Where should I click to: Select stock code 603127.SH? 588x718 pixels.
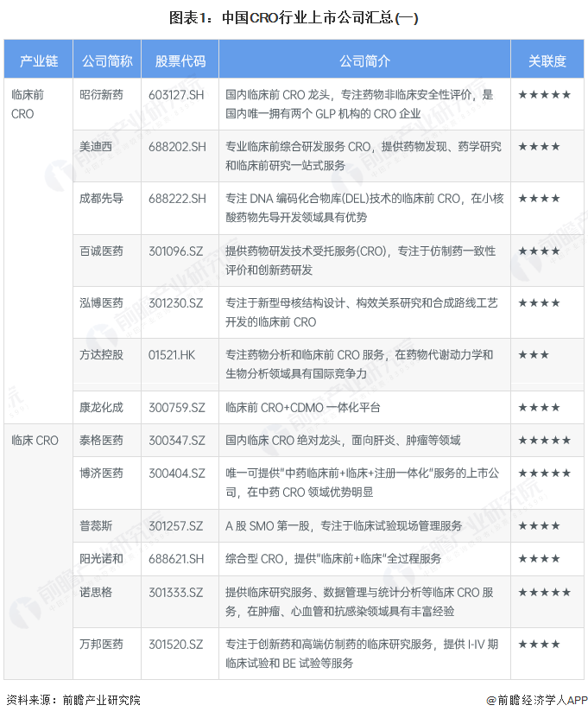click(x=176, y=95)
